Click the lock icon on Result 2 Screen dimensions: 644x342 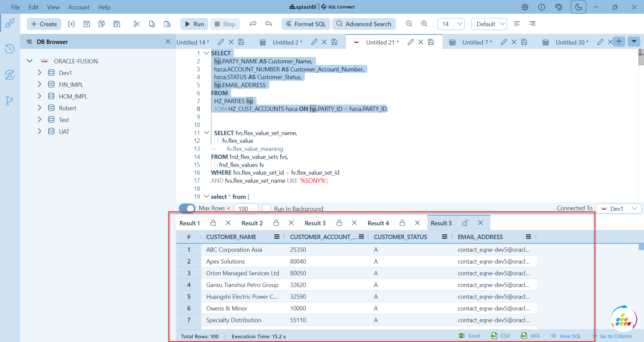276,223
